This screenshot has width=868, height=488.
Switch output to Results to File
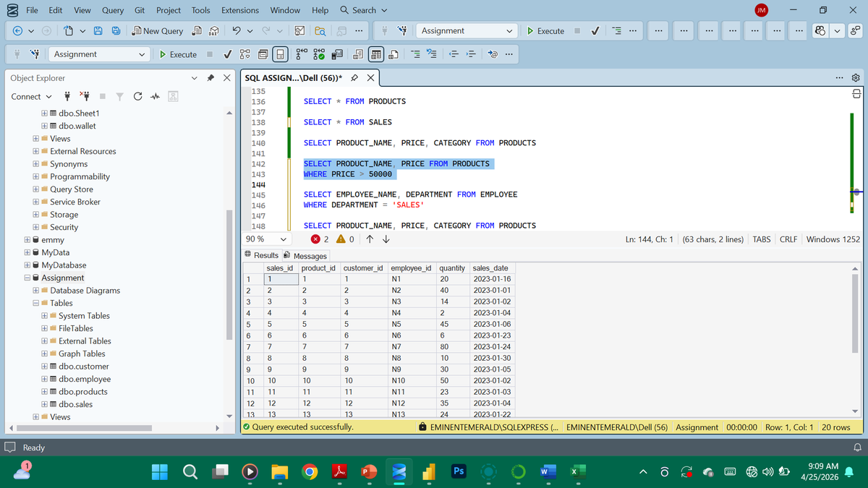(x=394, y=54)
